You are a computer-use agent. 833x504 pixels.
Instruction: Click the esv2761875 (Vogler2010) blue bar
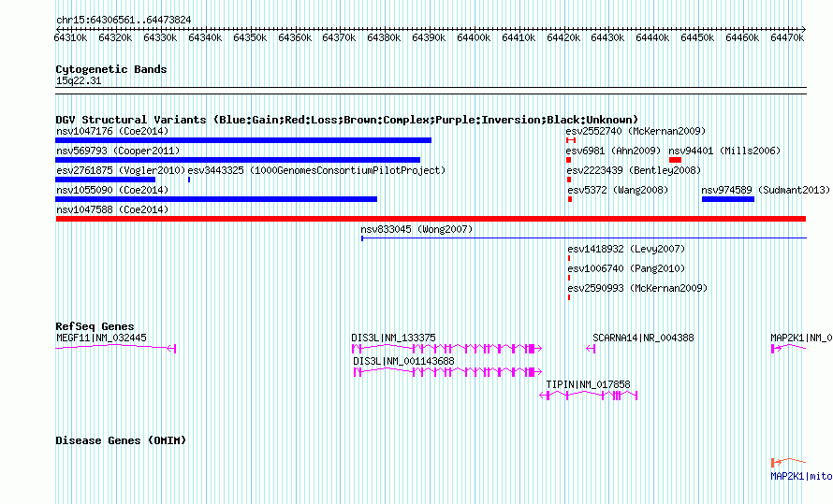coord(105,180)
